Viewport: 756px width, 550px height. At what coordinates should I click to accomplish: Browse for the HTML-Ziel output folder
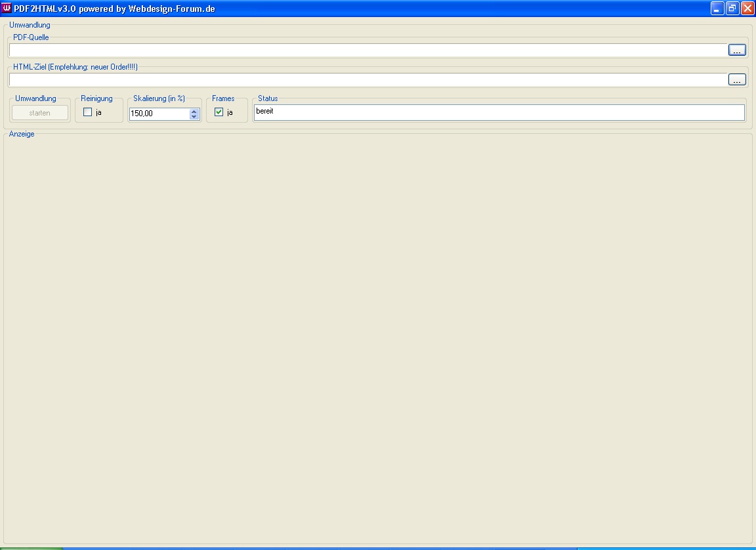coord(736,79)
